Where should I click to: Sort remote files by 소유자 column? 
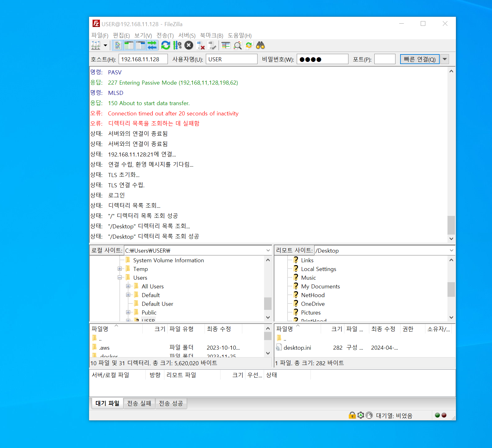(x=438, y=329)
